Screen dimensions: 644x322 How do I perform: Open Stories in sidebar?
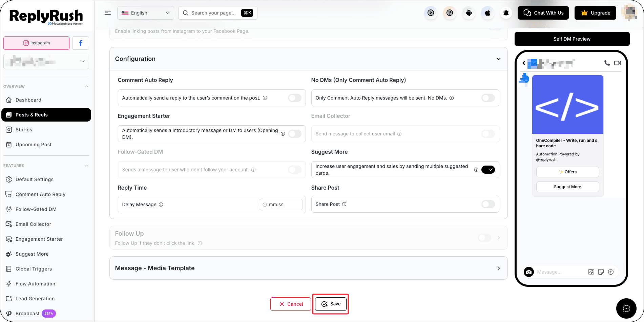[x=46, y=130]
